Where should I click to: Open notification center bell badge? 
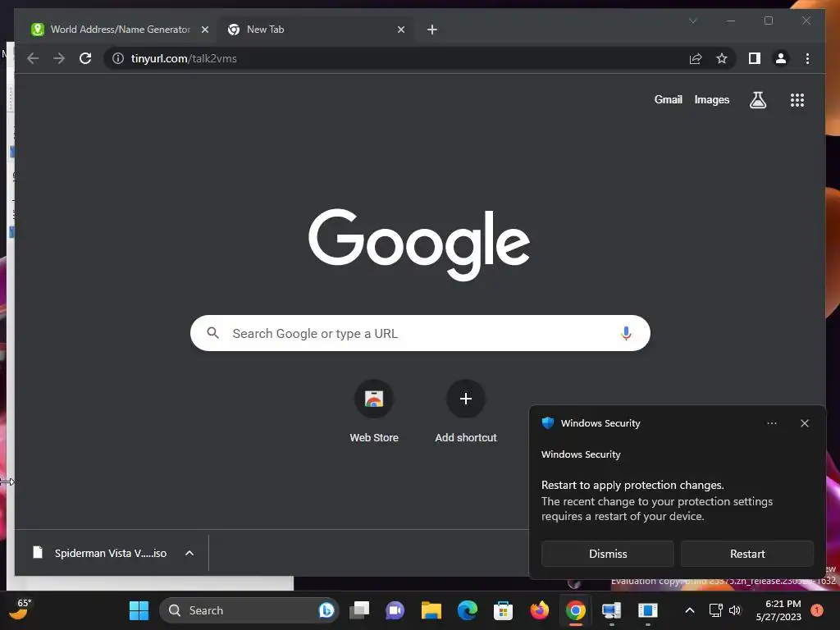(816, 610)
